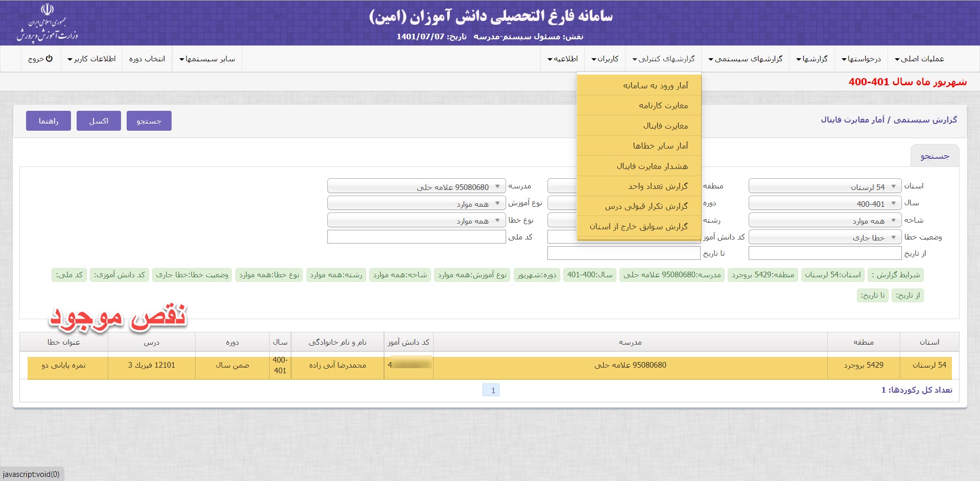This screenshot has height=481, width=980.
Task: Expand the نوع خطا error type dropdown
Action: point(416,221)
